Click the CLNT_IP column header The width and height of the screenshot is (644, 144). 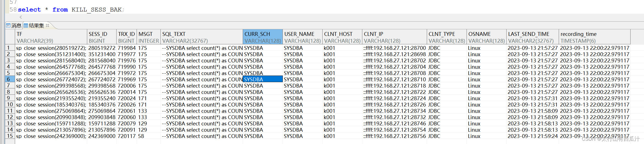[x=394, y=37]
